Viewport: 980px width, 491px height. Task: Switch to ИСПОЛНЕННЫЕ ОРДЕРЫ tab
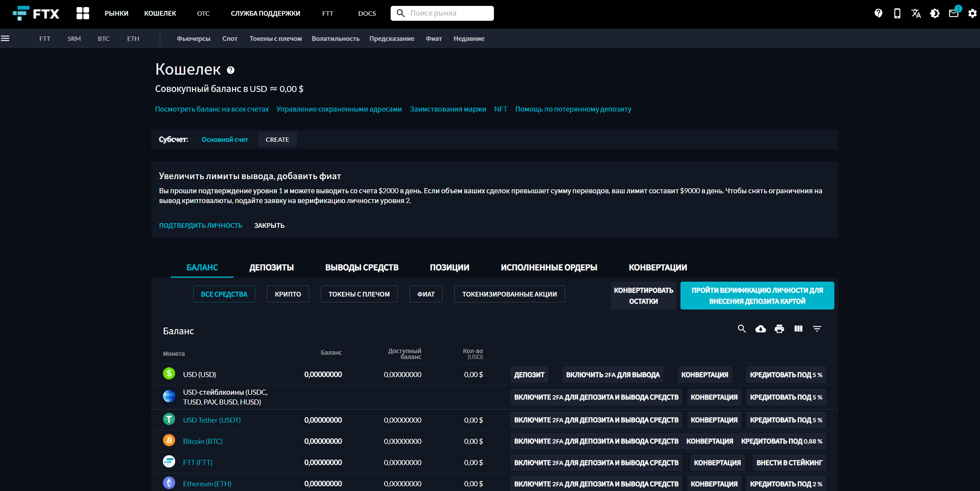point(549,267)
